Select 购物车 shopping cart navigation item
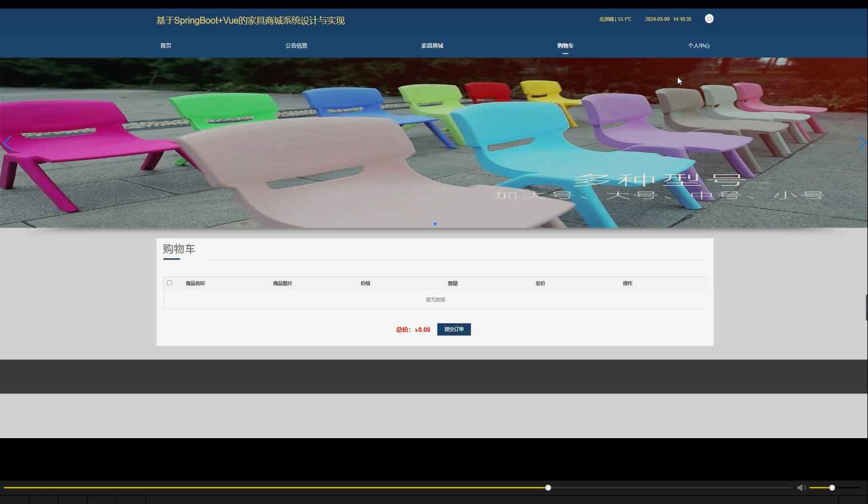The height and width of the screenshot is (504, 868). pyautogui.click(x=565, y=46)
